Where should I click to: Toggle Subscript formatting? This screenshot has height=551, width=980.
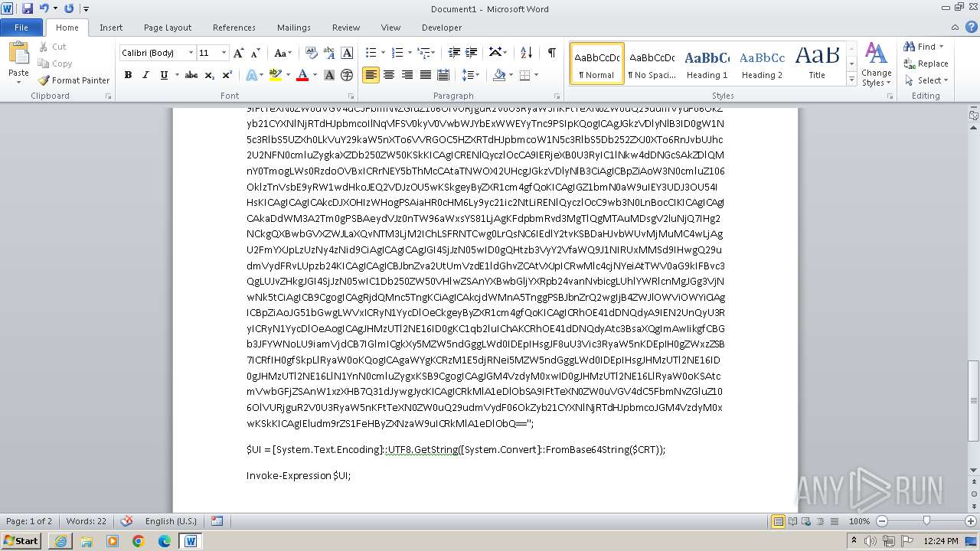pyautogui.click(x=209, y=75)
